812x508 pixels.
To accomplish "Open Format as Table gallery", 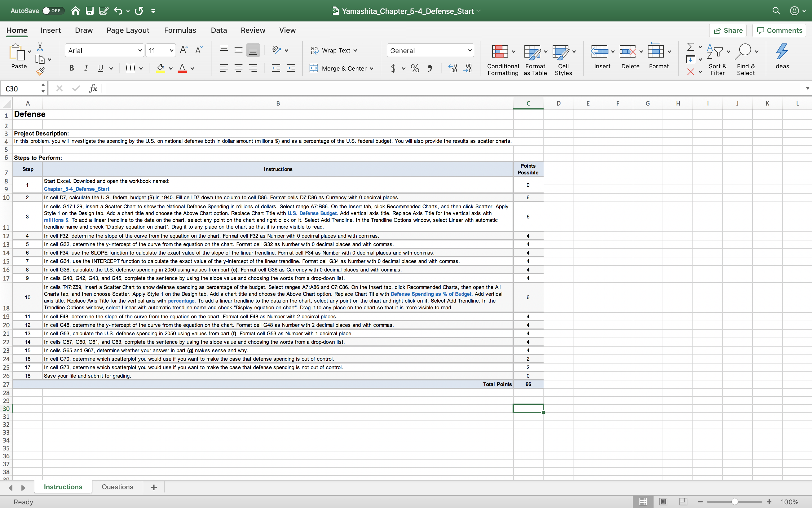I will [x=535, y=60].
